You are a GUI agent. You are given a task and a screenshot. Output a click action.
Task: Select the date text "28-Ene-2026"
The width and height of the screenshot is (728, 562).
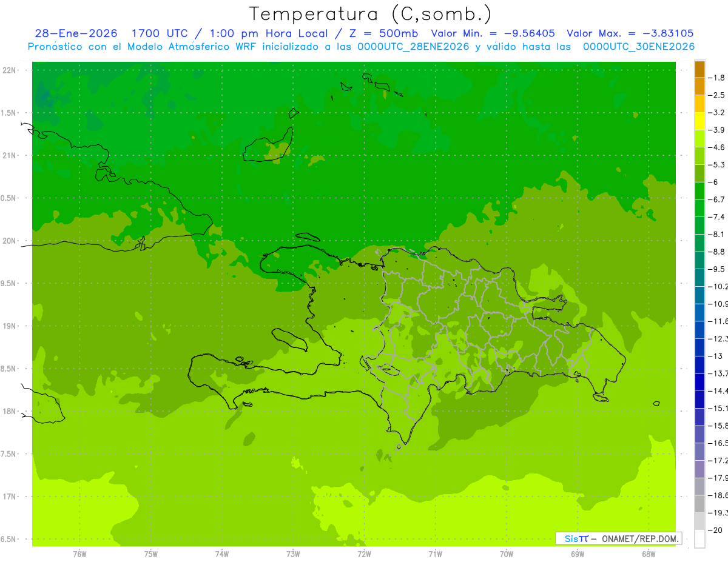click(76, 34)
